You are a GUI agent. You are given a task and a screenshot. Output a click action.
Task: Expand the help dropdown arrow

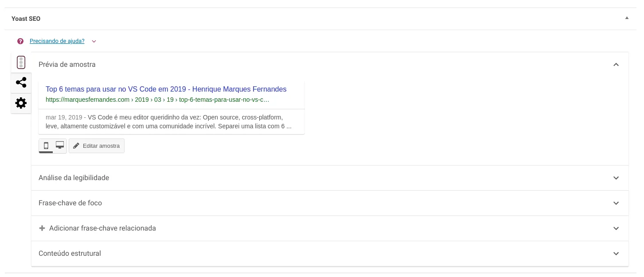[x=94, y=41]
